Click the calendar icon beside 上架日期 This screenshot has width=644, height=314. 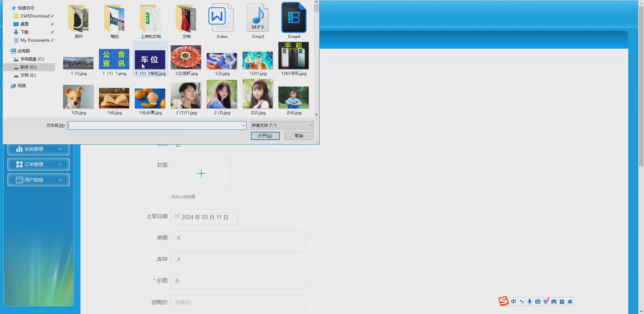[177, 217]
